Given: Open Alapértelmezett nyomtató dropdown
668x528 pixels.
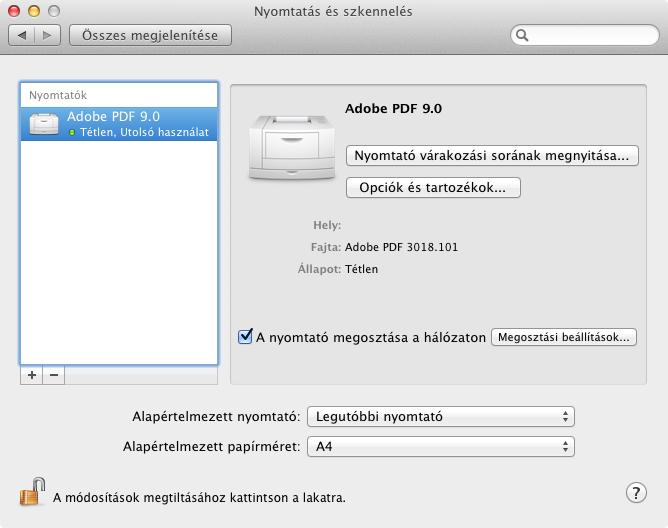Looking at the screenshot, I should pyautogui.click(x=441, y=416).
